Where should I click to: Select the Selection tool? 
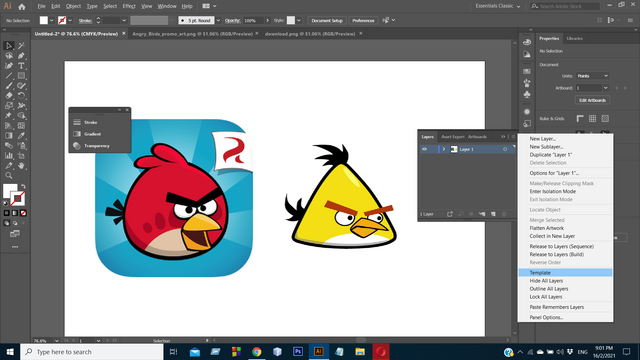pyautogui.click(x=9, y=46)
